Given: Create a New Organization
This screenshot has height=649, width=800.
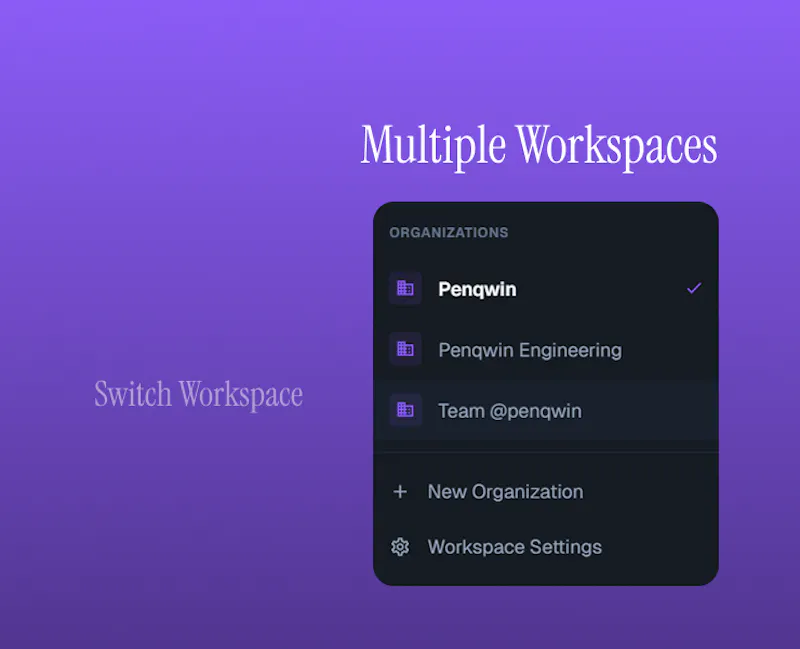Looking at the screenshot, I should coord(546,491).
